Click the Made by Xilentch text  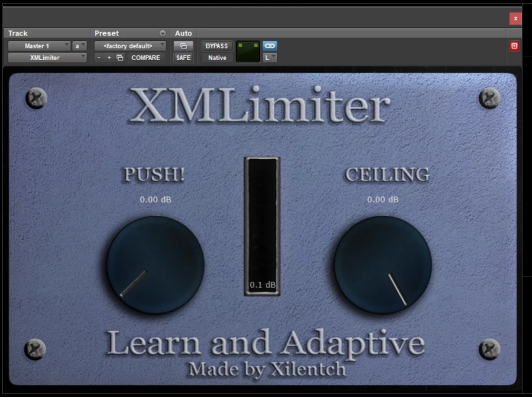pyautogui.click(x=267, y=369)
